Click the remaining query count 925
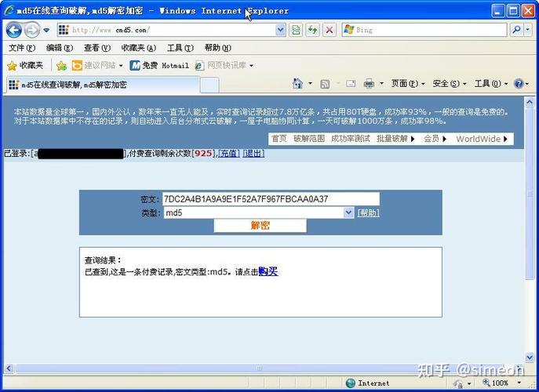 click(203, 153)
